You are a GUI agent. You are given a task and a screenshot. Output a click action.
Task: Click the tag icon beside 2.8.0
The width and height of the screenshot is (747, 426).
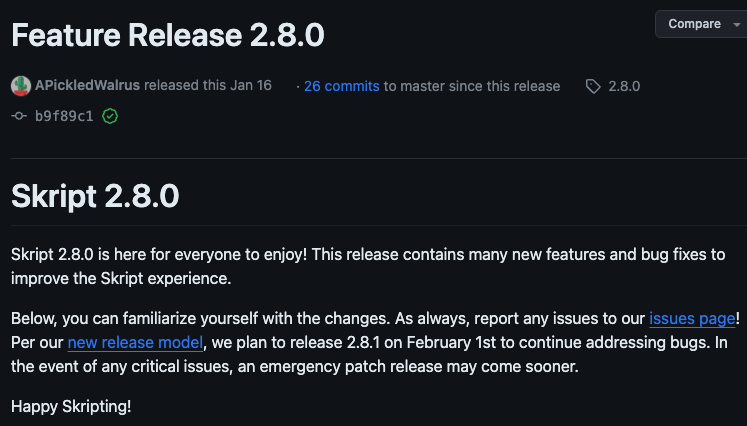(593, 86)
